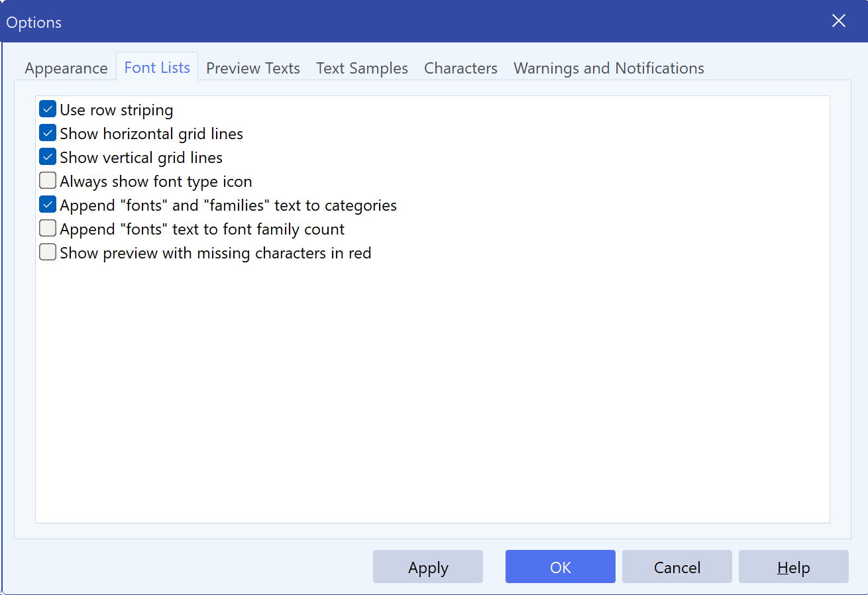The width and height of the screenshot is (868, 595).
Task: Uncheck appending "fonts" and "families" to categories
Action: (47, 204)
